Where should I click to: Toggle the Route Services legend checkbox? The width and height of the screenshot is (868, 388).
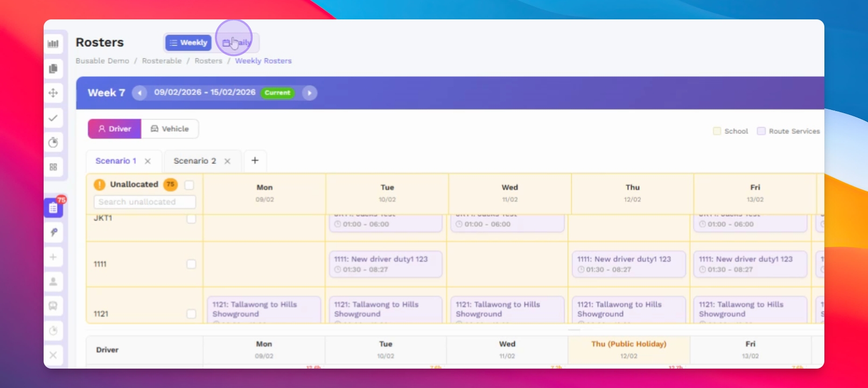(x=761, y=131)
